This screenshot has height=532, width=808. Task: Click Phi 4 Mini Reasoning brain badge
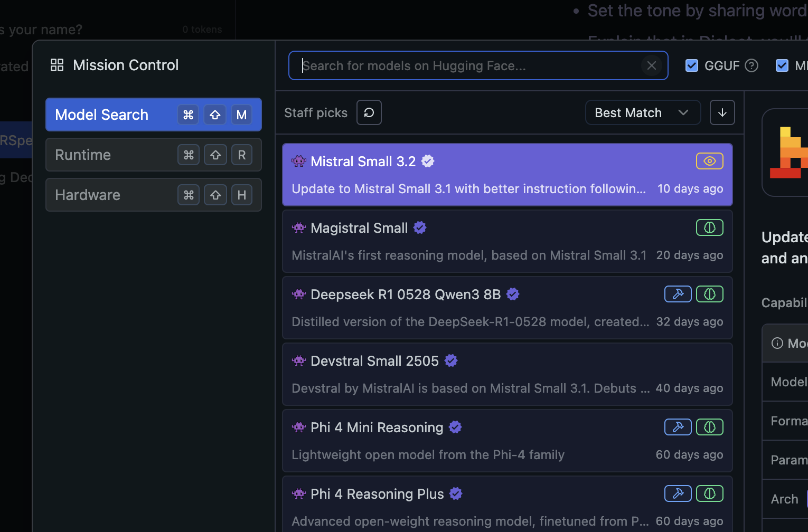coord(710,427)
